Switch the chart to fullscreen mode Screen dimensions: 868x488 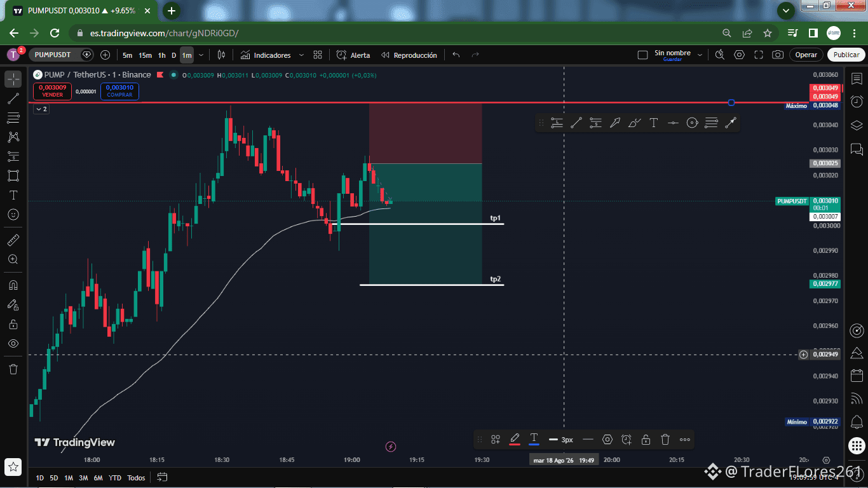pos(759,55)
